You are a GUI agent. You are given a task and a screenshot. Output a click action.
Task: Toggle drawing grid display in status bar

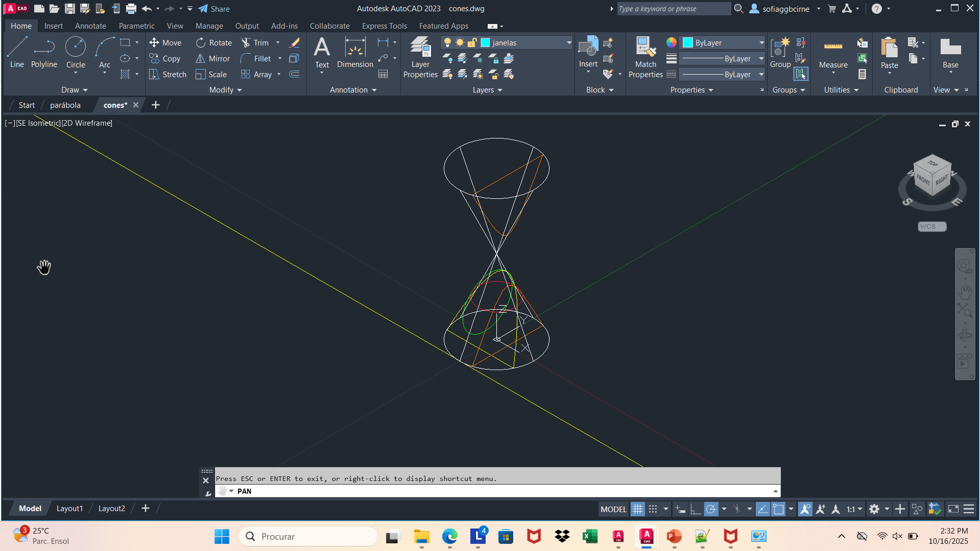pos(637,509)
